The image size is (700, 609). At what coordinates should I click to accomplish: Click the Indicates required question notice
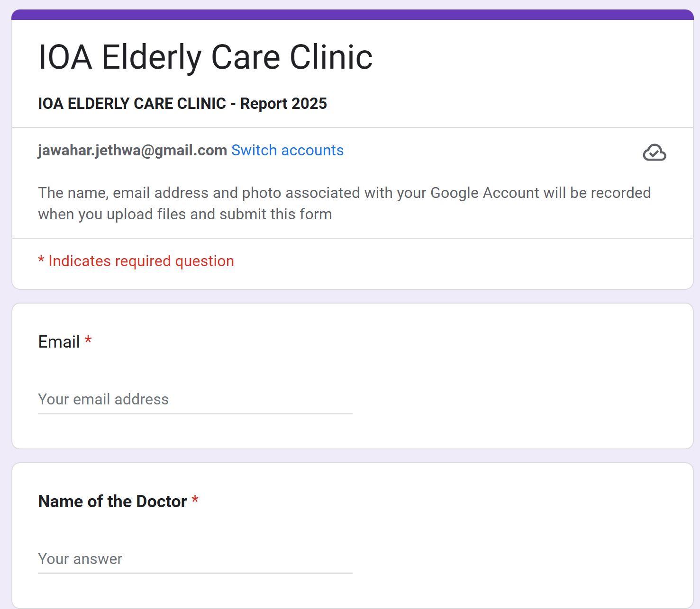(141, 261)
